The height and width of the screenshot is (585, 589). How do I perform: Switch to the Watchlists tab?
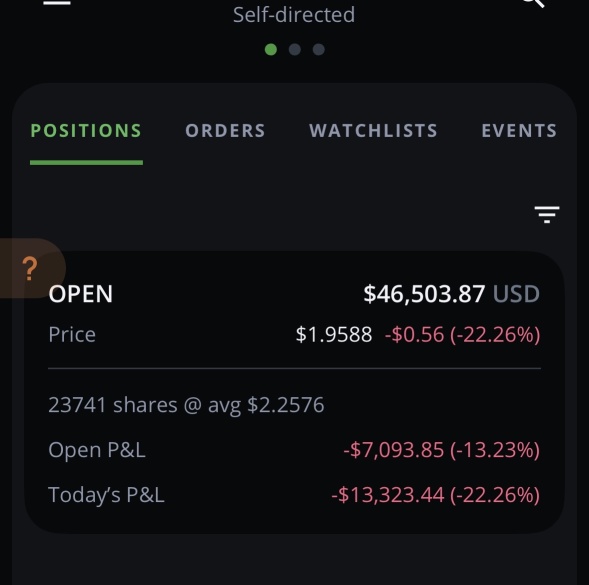pos(373,131)
